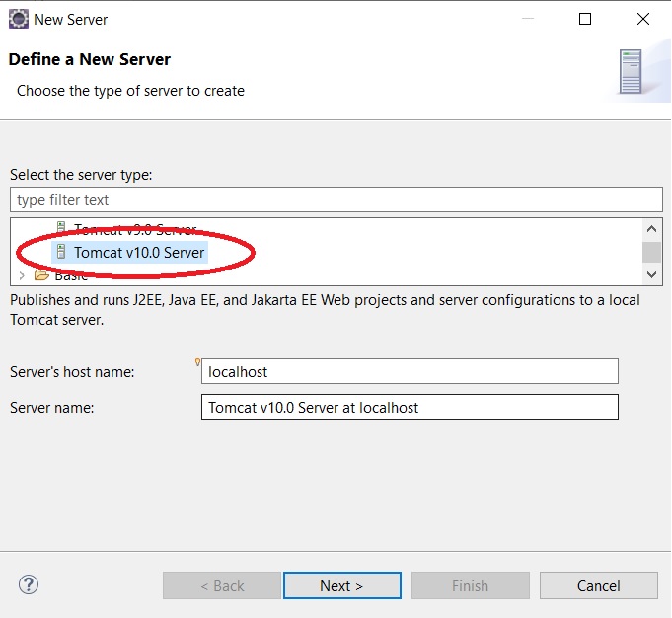672x618 pixels.
Task: Close the New Server dialog
Action: tap(642, 19)
